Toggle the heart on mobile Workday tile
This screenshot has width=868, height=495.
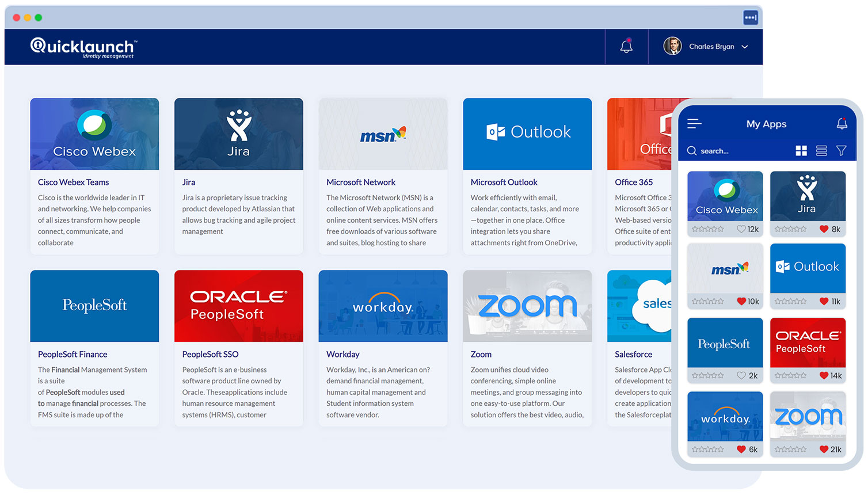741,450
